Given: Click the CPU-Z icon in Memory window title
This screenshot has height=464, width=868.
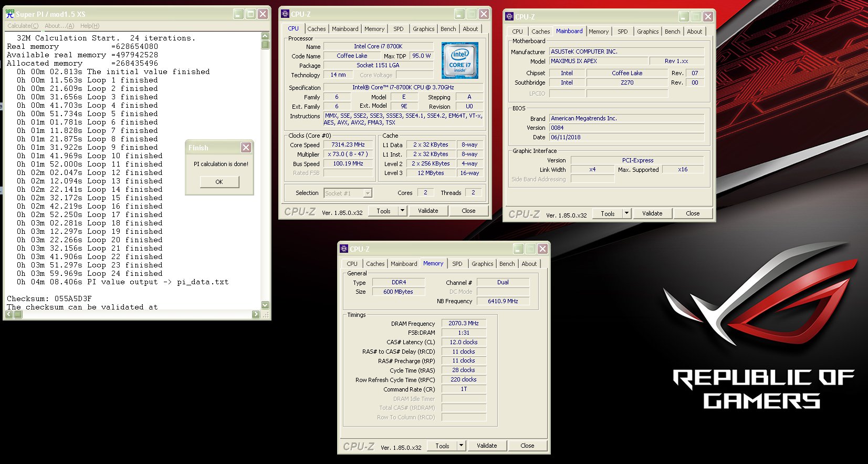Looking at the screenshot, I should (x=344, y=249).
